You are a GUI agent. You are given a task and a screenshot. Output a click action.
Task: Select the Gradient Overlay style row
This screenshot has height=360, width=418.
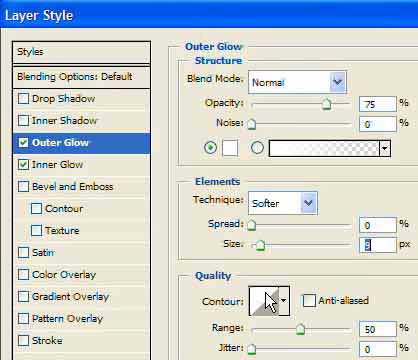pyautogui.click(x=81, y=297)
